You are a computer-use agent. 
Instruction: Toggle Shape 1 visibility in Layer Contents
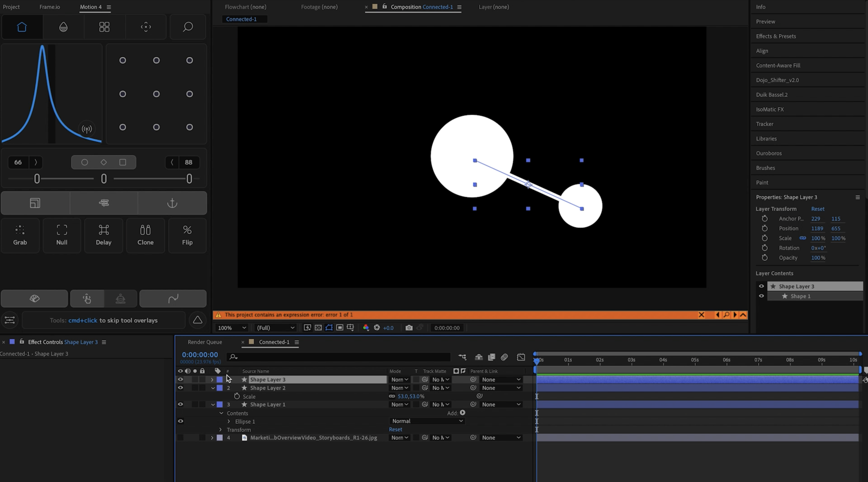point(761,296)
